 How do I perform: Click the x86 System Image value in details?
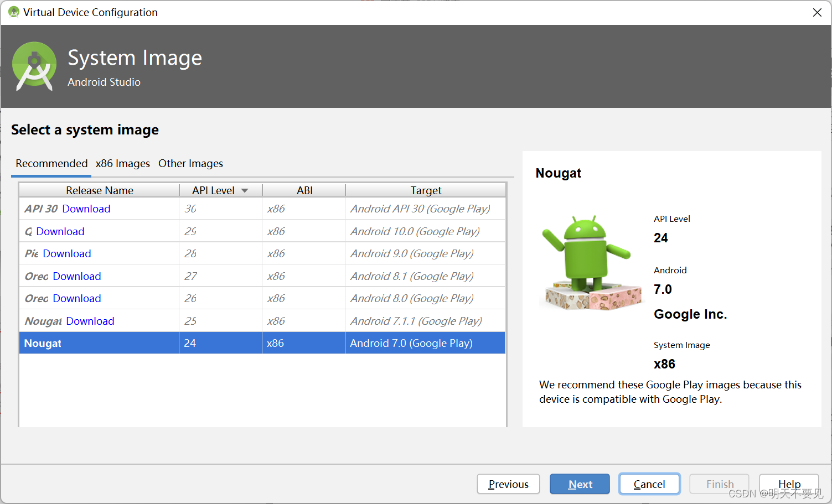pyautogui.click(x=664, y=364)
